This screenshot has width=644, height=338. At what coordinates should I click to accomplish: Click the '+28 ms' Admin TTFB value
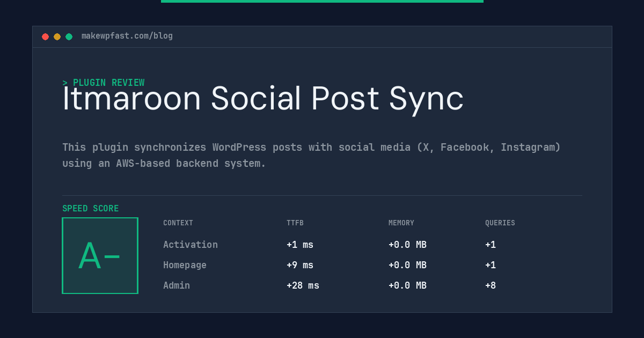pyautogui.click(x=303, y=285)
